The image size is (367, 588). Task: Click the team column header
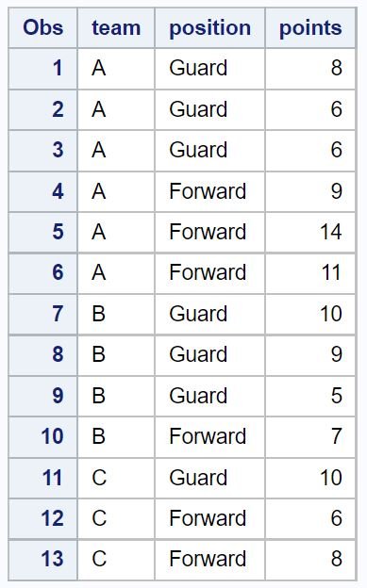[x=116, y=28]
